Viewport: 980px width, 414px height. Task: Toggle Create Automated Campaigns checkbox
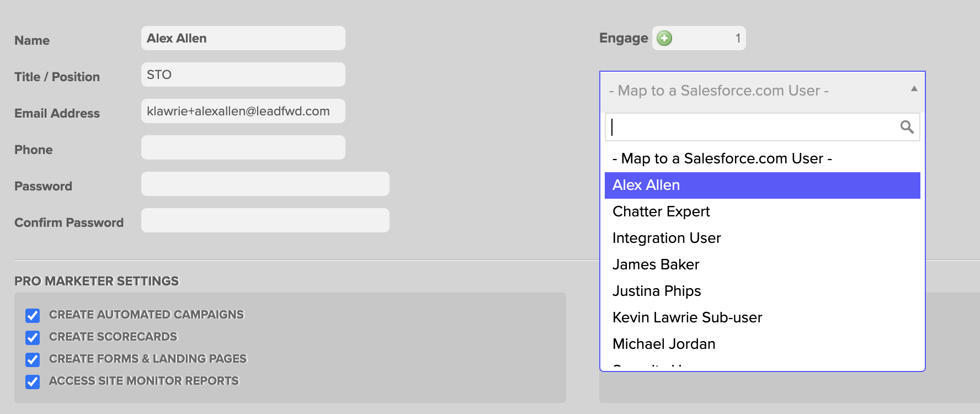click(33, 315)
